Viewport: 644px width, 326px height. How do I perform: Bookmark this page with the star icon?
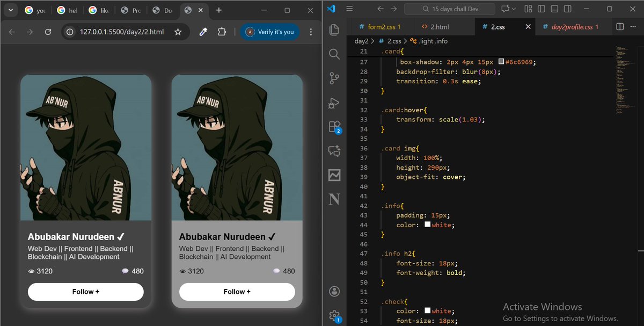178,32
